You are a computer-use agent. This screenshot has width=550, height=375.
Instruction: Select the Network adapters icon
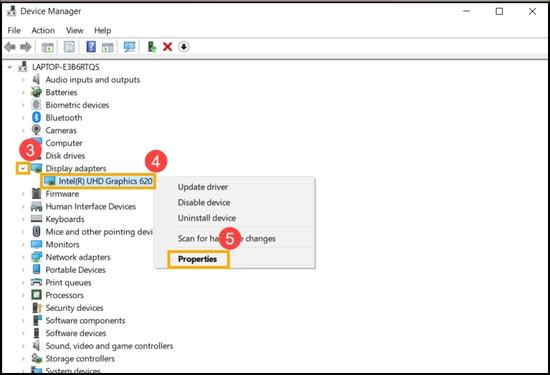[x=36, y=257]
